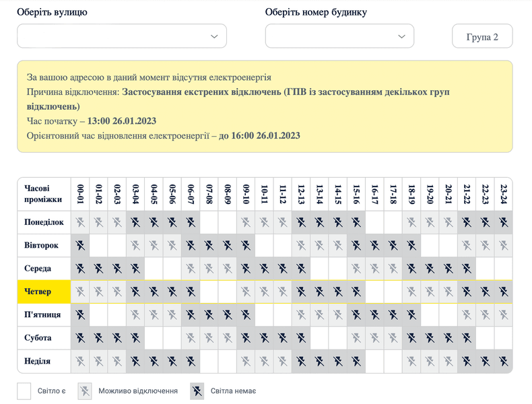532x404 pixels.
Task: Expand the "Оберіть номер будинку" house number dropdown
Action: coord(339,36)
